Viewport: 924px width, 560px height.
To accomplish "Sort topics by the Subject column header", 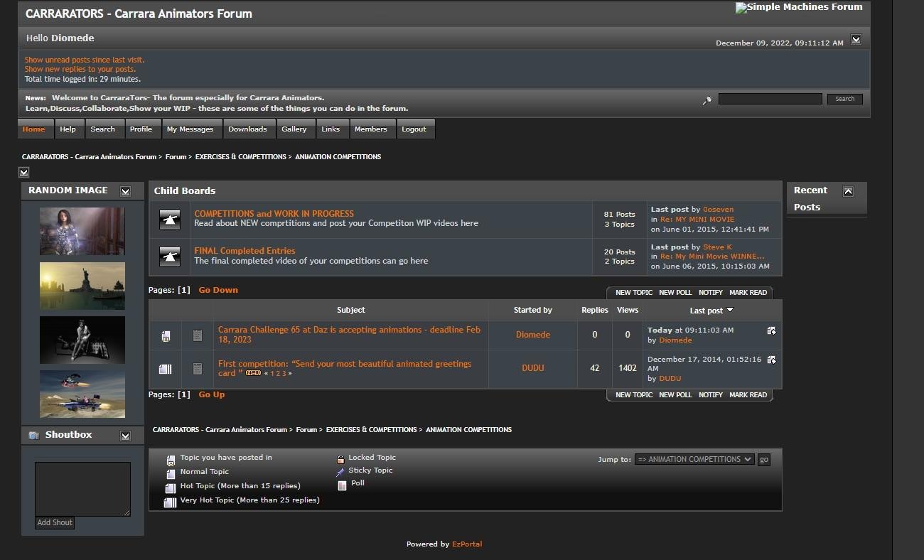I will (x=351, y=310).
